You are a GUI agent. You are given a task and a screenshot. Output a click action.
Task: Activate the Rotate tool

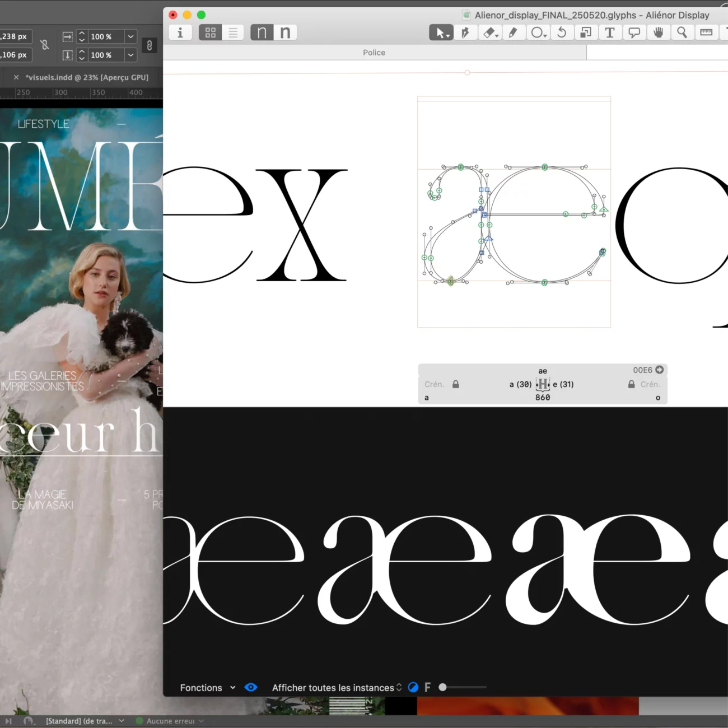561,33
